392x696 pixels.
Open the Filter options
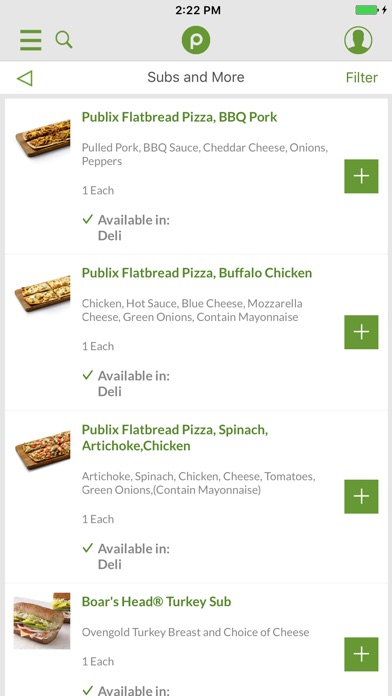click(x=362, y=78)
